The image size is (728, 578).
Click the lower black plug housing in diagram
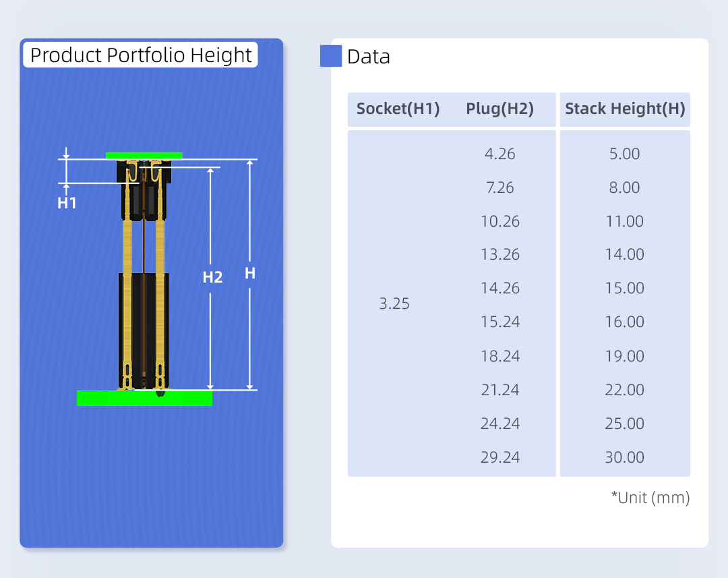[144, 324]
